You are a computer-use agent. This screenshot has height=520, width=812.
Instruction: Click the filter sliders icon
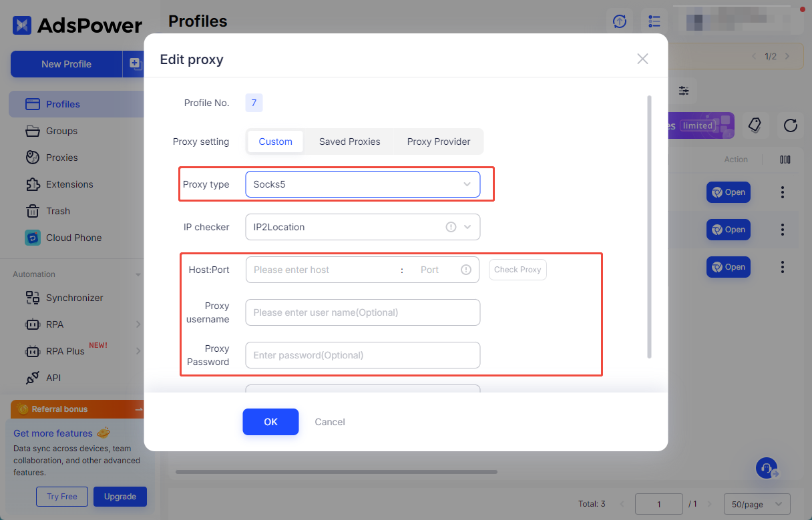(x=684, y=91)
